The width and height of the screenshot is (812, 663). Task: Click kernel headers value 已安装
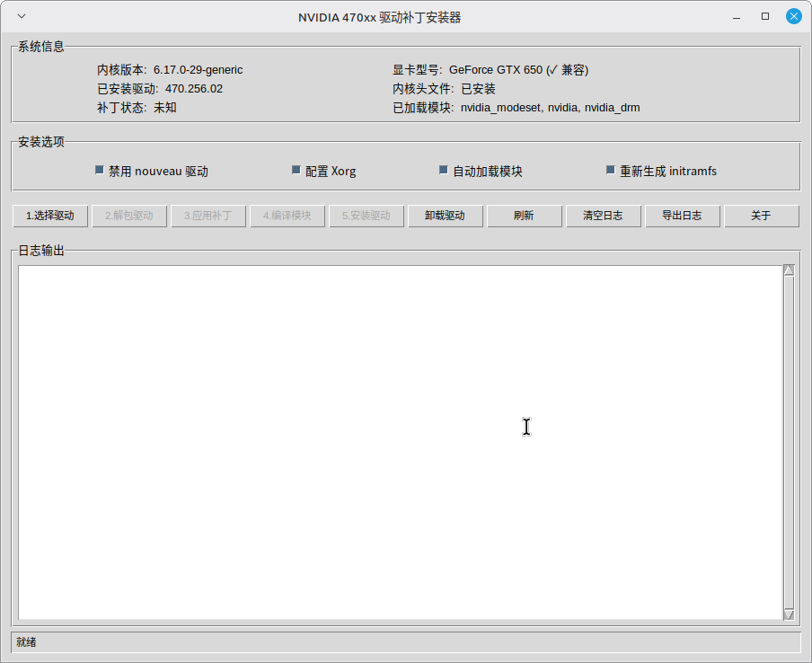pyautogui.click(x=478, y=89)
